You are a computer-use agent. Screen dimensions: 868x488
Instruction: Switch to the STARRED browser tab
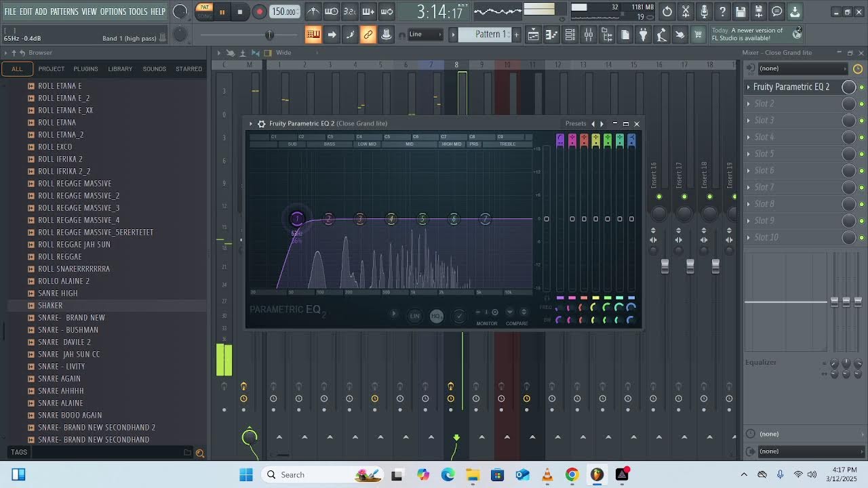tap(189, 68)
